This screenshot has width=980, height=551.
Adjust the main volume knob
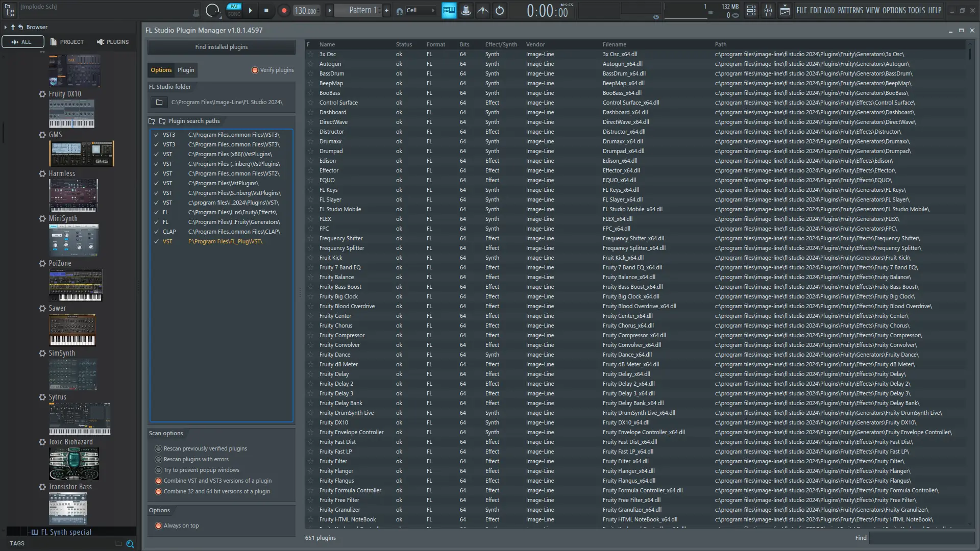click(212, 10)
